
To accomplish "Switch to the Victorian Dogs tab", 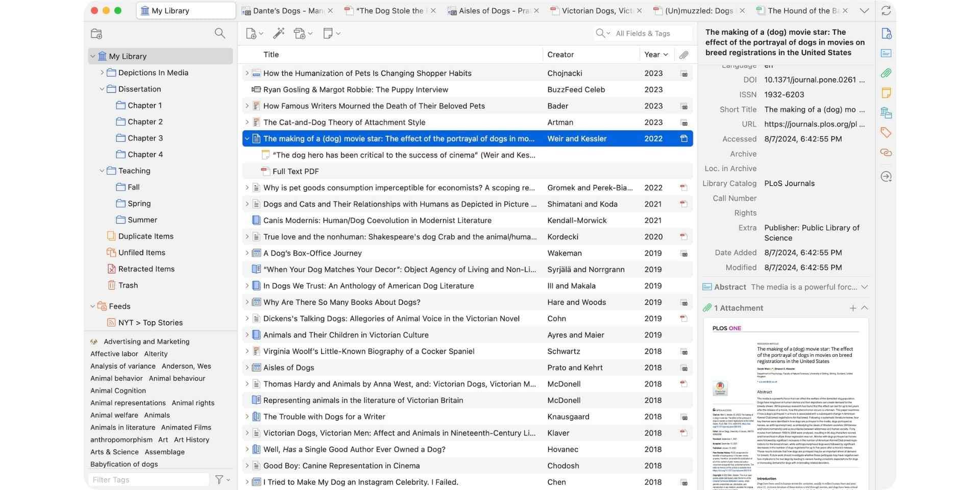I will [595, 10].
